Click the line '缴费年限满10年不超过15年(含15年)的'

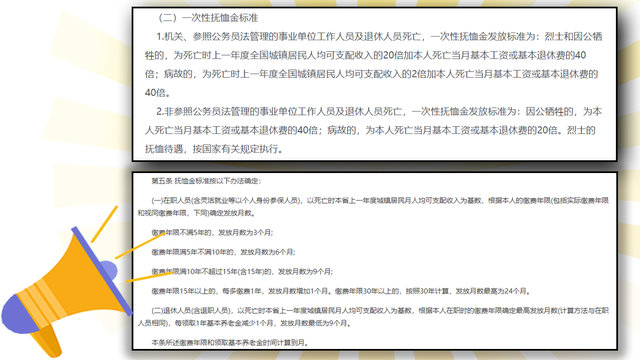click(x=242, y=271)
